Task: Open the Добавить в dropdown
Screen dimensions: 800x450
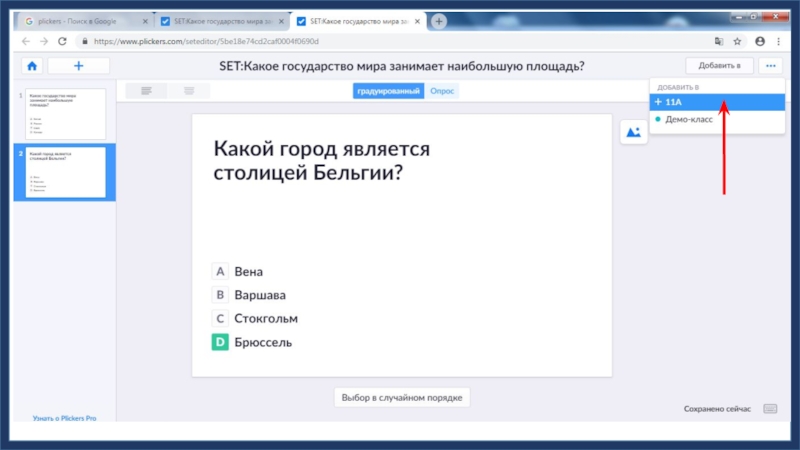Action: point(719,66)
